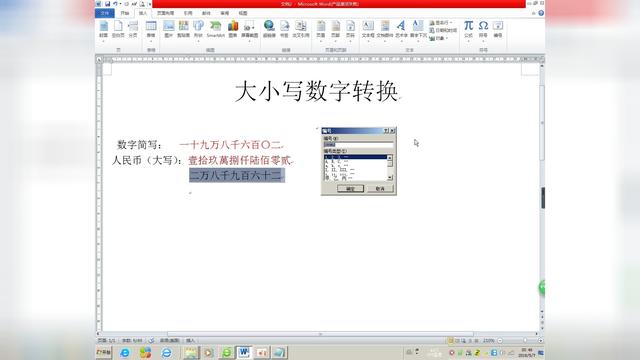The image size is (640, 360).
Task: Insert a Blank Page (空白页)
Action: (118, 29)
